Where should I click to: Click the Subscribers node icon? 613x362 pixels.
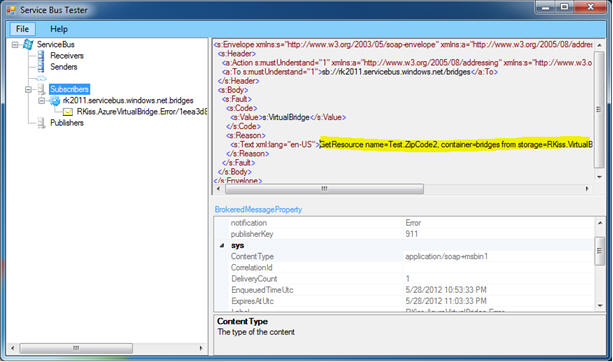tap(41, 90)
